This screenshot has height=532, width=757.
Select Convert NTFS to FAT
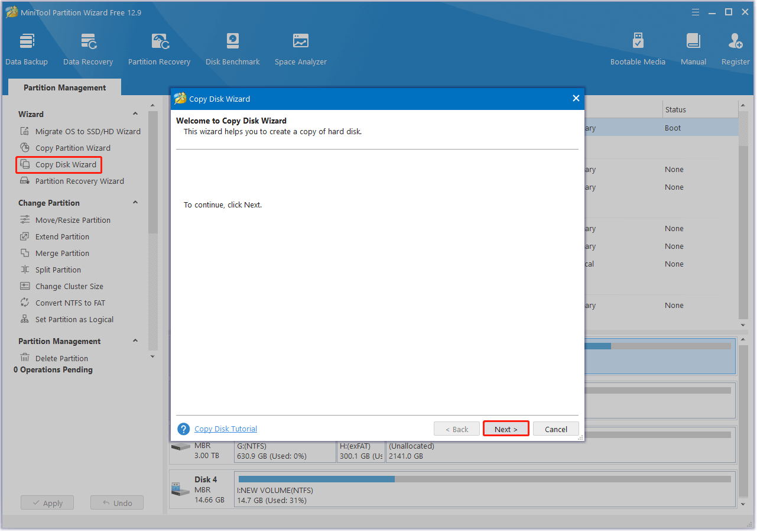70,303
